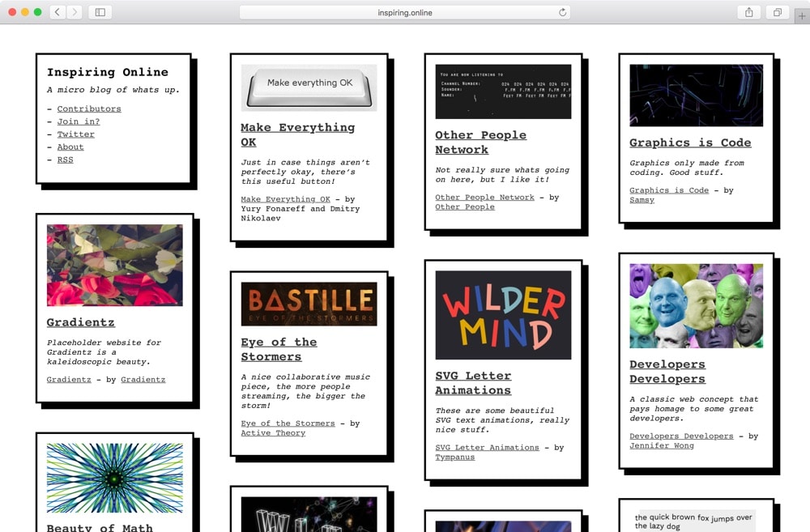Go forward with the Safari forward arrow
Screen dimensions: 810x532
[75, 12]
